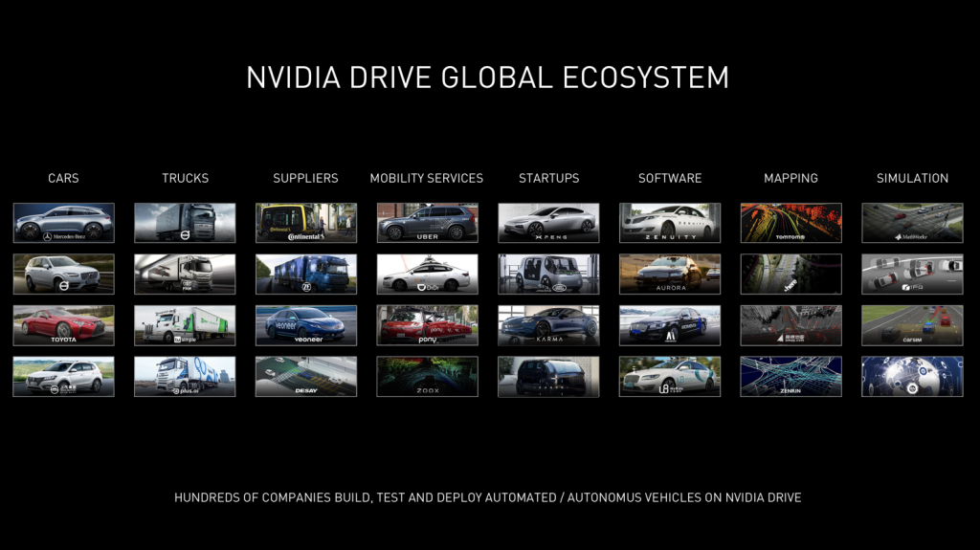Viewport: 980px width, 550px height.
Task: Select the Continental shuttle thumbnail
Action: point(306,223)
